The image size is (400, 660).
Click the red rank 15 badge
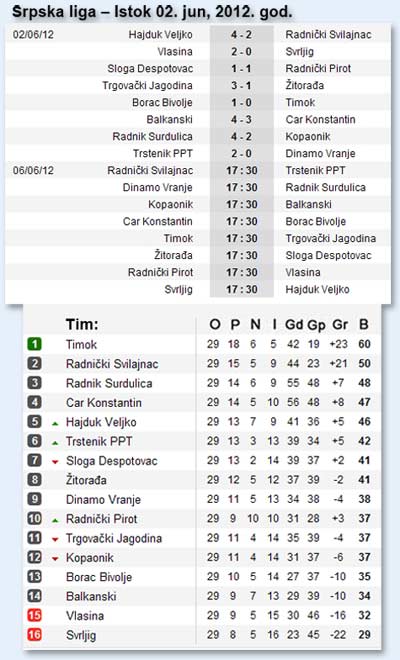pyautogui.click(x=35, y=615)
